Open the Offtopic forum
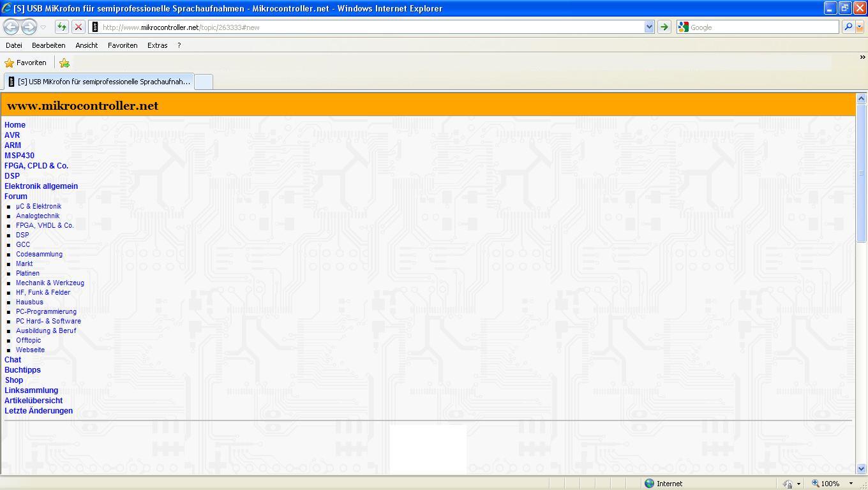Viewport: 868px width, 490px height. 28,340
